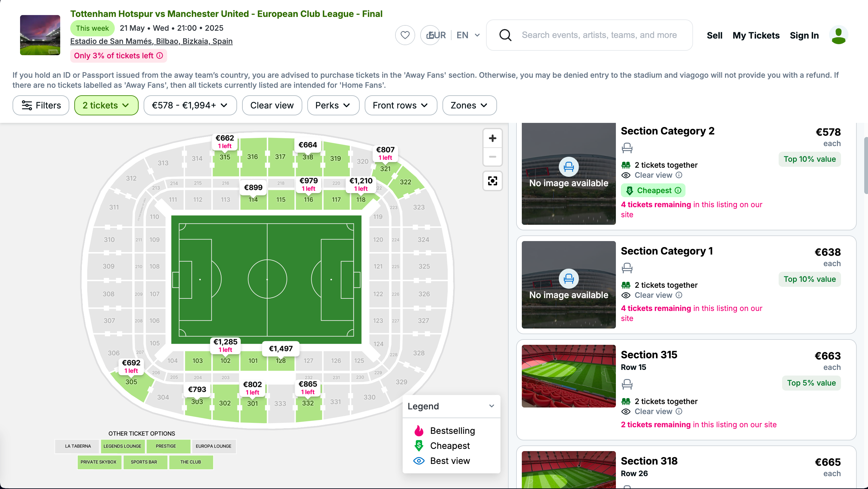Select the €1,210 marker on section 118
Screen dimensions: 868x489
pyautogui.click(x=361, y=184)
